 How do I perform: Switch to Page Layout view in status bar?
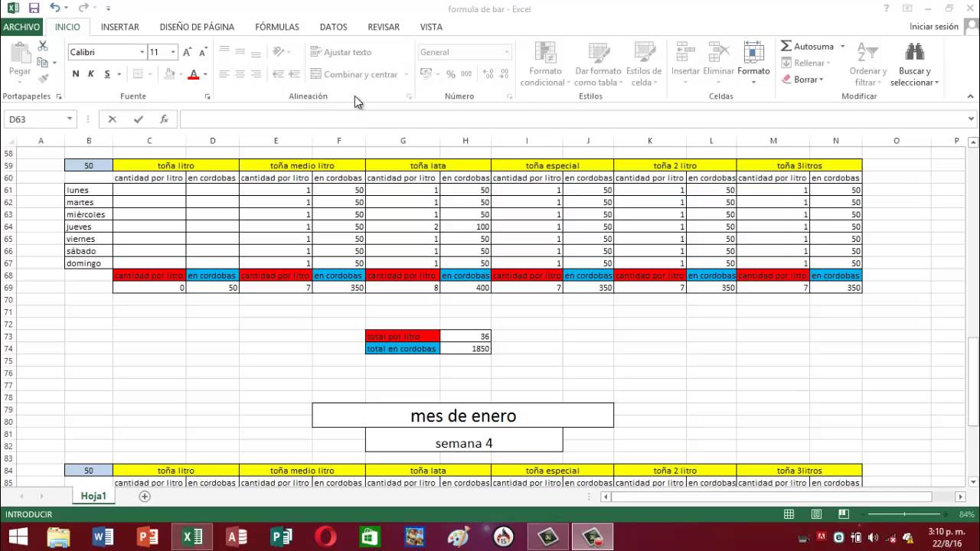click(x=816, y=514)
